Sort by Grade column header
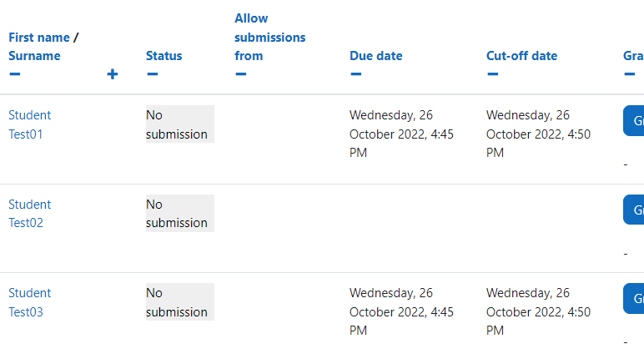644x359 pixels. (x=633, y=56)
